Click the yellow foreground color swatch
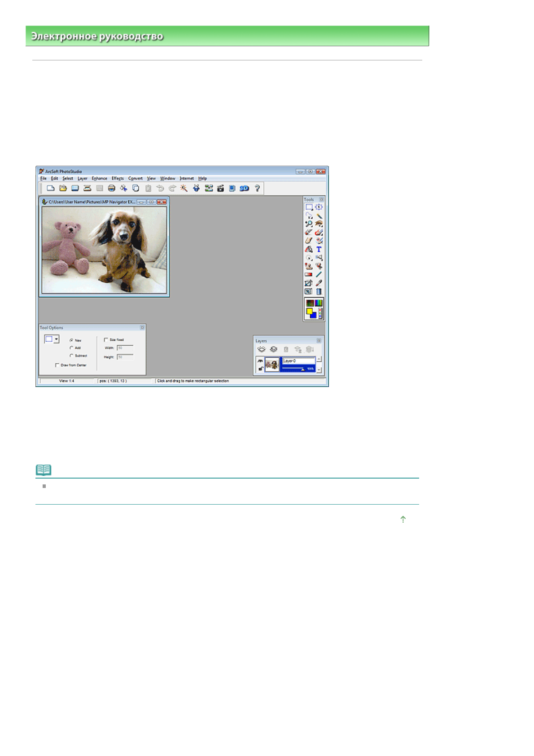Screen dimensions: 534x756 click(x=309, y=311)
